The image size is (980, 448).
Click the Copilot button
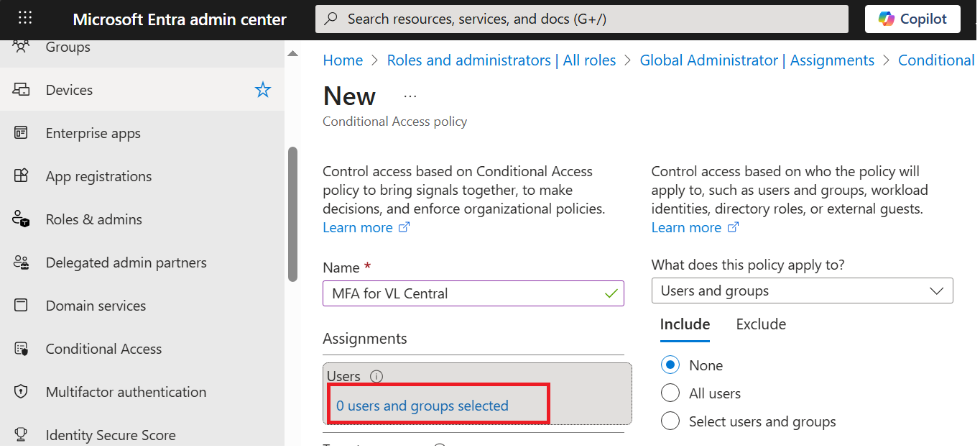click(912, 19)
